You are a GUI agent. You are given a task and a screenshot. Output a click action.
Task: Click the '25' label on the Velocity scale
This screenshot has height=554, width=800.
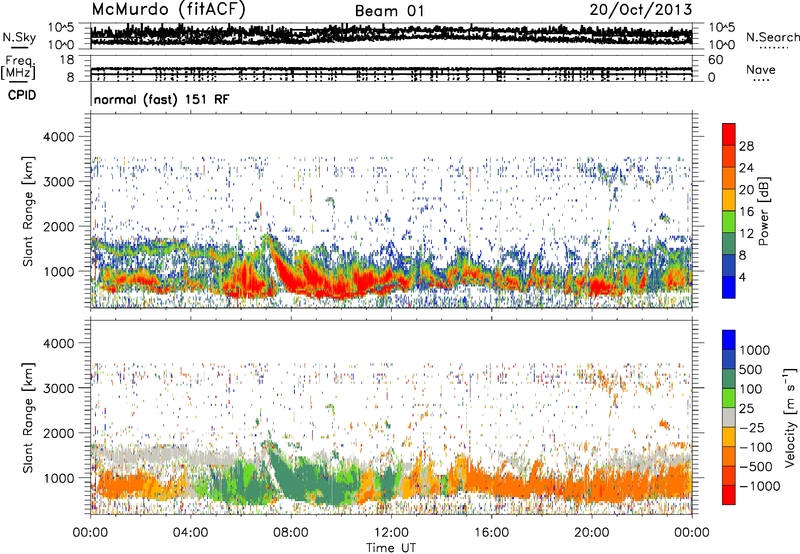(x=747, y=408)
